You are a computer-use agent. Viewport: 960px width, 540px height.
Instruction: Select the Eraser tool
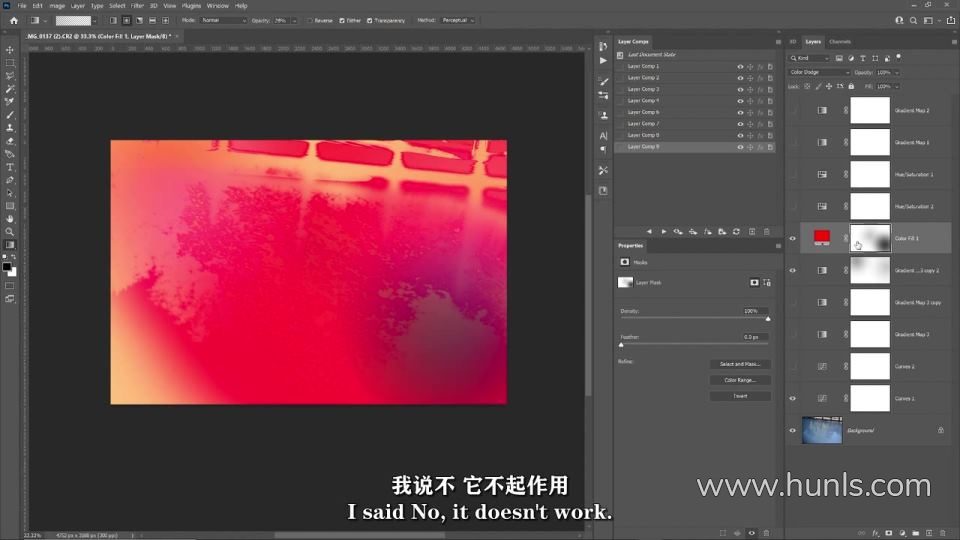10,141
